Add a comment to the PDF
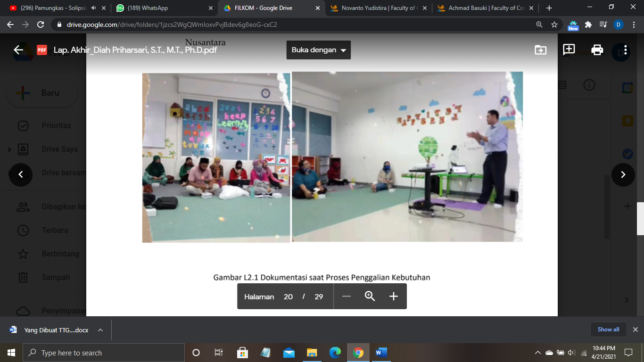The height and width of the screenshot is (362, 644). [x=569, y=50]
